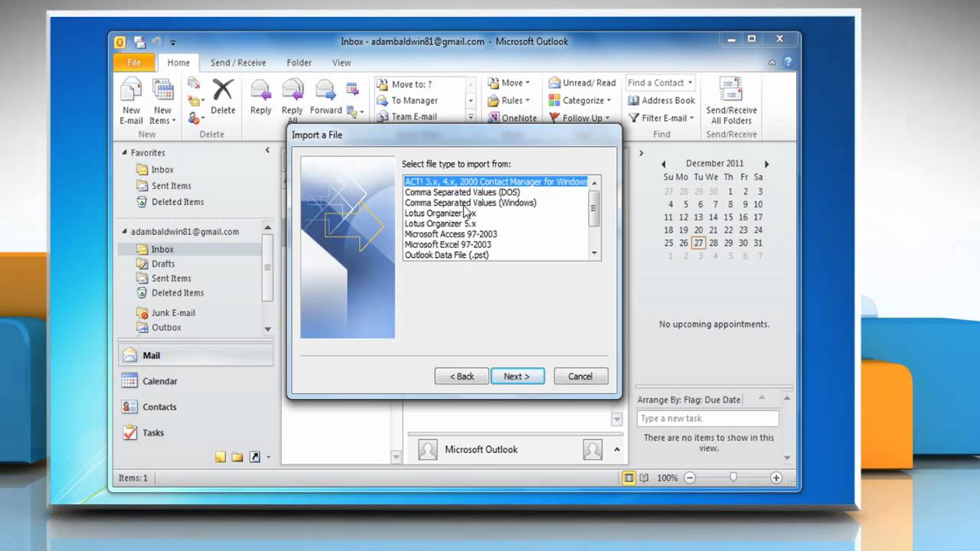Viewport: 980px width, 551px height.
Task: Click the Delete X icon
Action: (x=223, y=97)
